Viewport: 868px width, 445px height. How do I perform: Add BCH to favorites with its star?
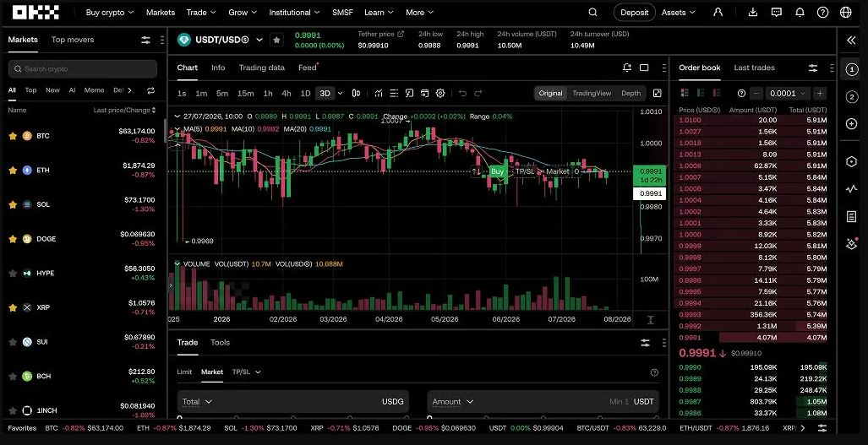point(13,376)
